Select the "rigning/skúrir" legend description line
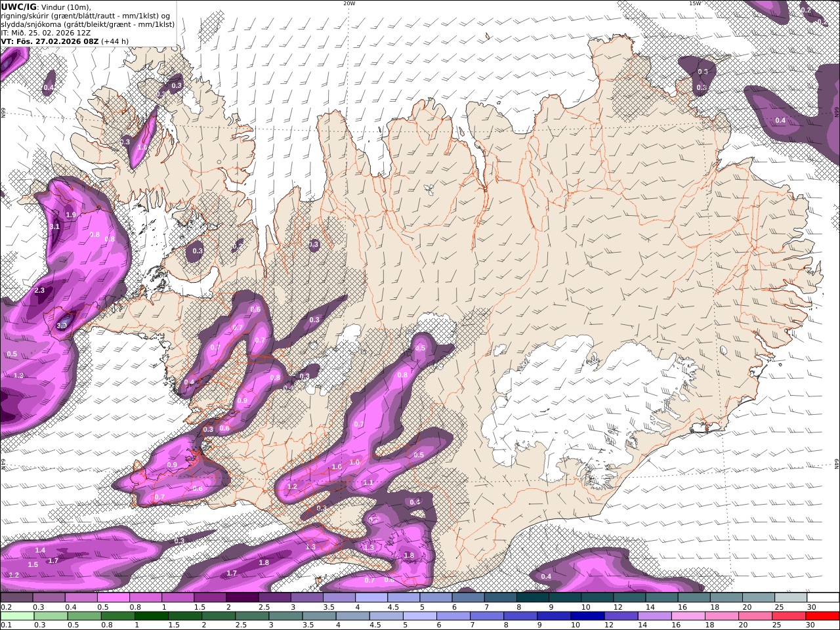This screenshot has height=630, width=840. (x=85, y=16)
